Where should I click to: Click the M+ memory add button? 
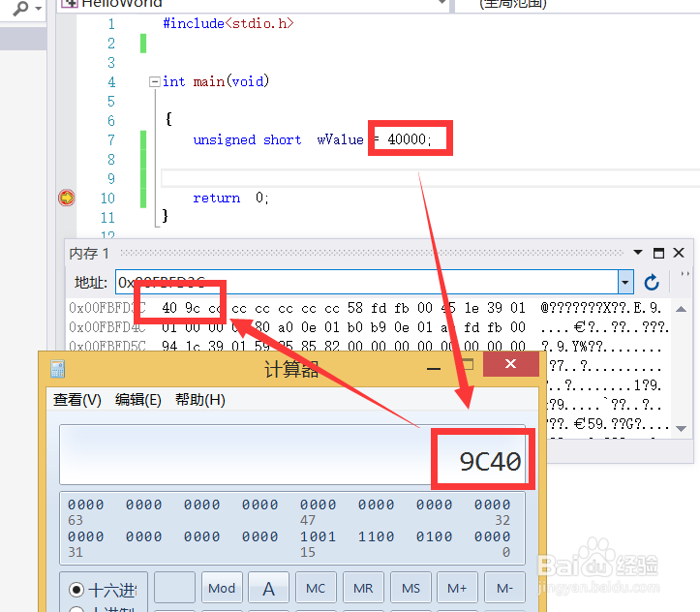click(x=457, y=589)
